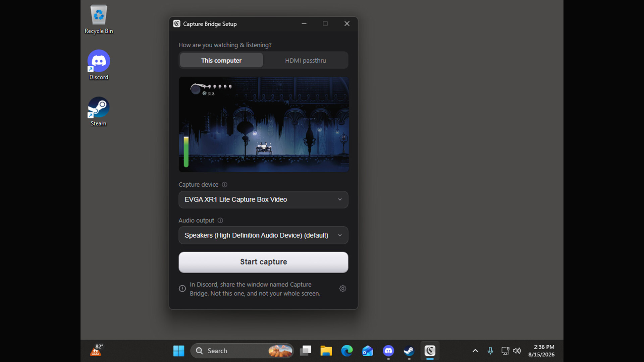The height and width of the screenshot is (362, 644).
Task: Open the settings gear in Capture Bridge Setup
Action: (342, 289)
